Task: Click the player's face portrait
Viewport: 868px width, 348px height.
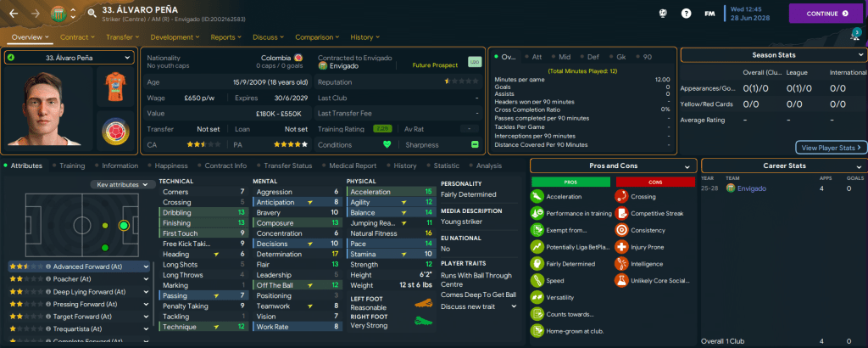Action: point(47,110)
